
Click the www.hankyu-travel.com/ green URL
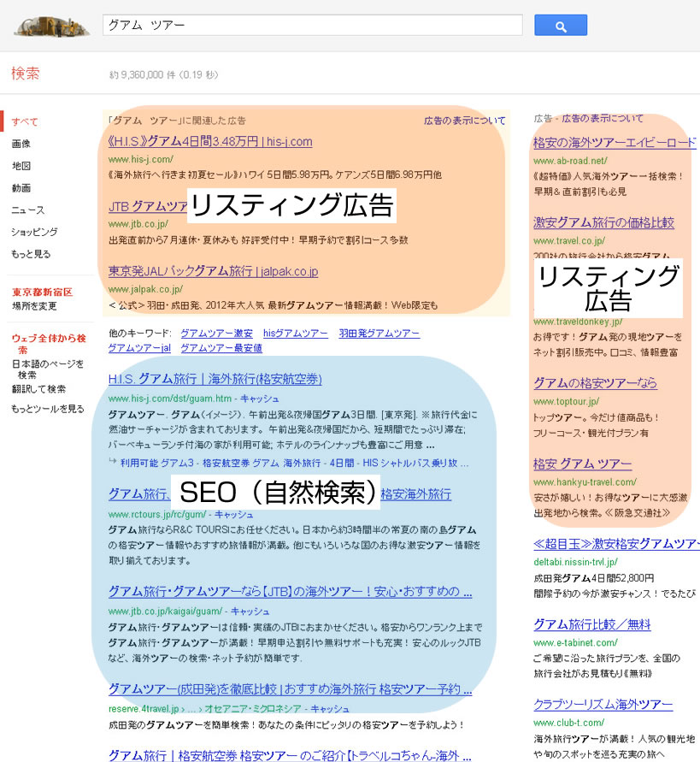(585, 482)
